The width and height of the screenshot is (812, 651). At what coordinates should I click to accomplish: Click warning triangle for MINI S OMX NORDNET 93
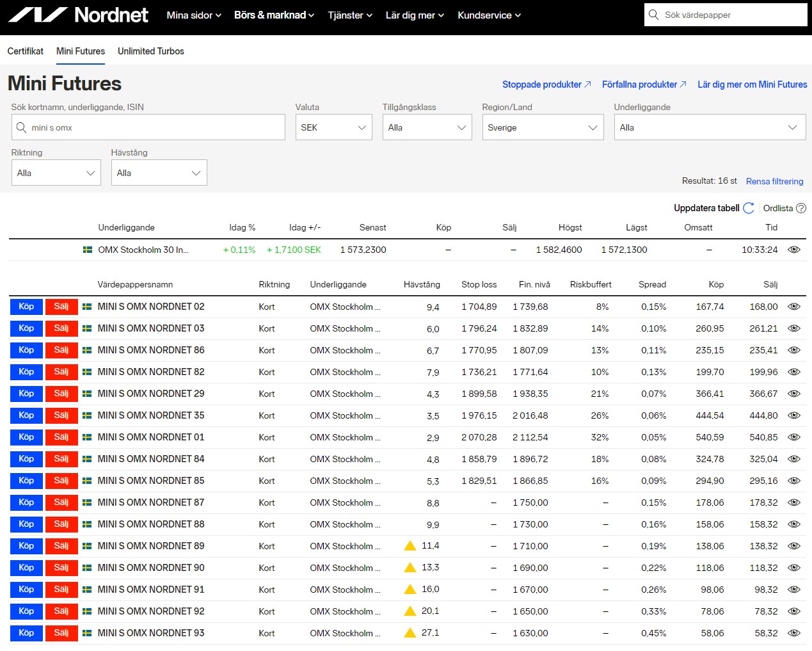410,633
